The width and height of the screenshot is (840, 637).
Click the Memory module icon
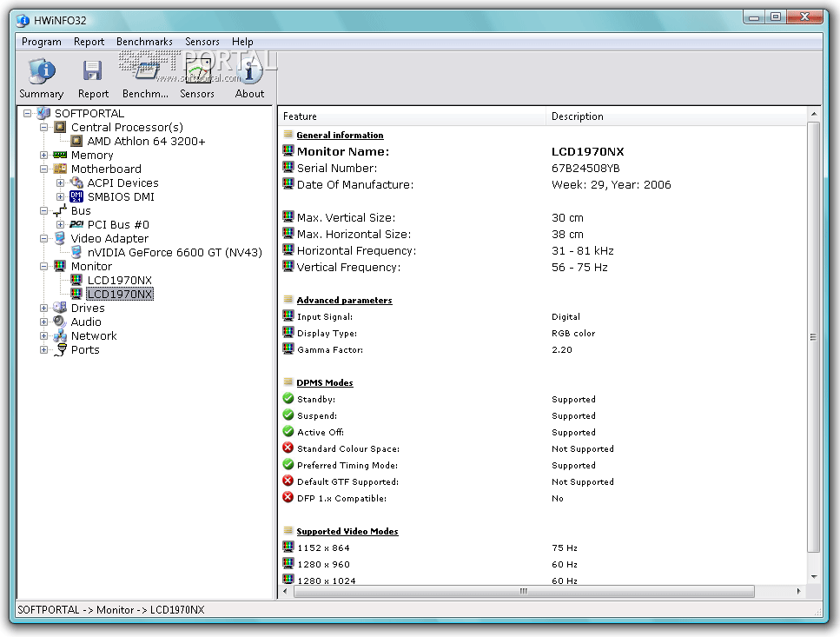(60, 156)
